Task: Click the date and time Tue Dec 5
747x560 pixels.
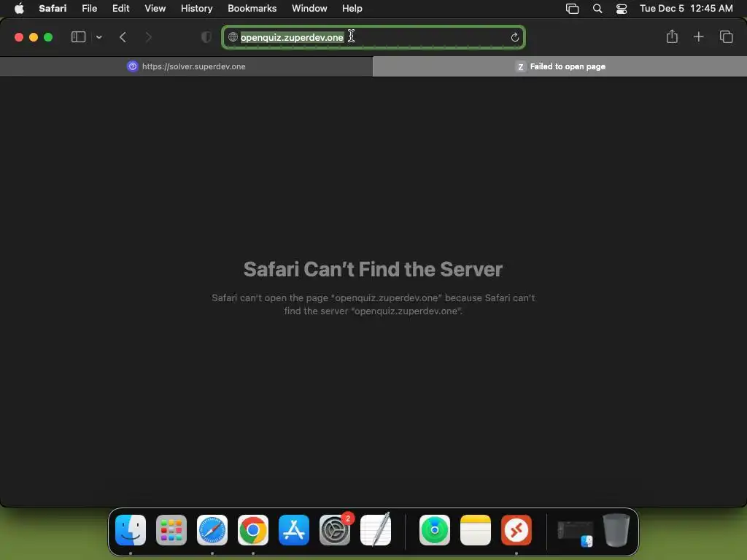Action: (686, 9)
